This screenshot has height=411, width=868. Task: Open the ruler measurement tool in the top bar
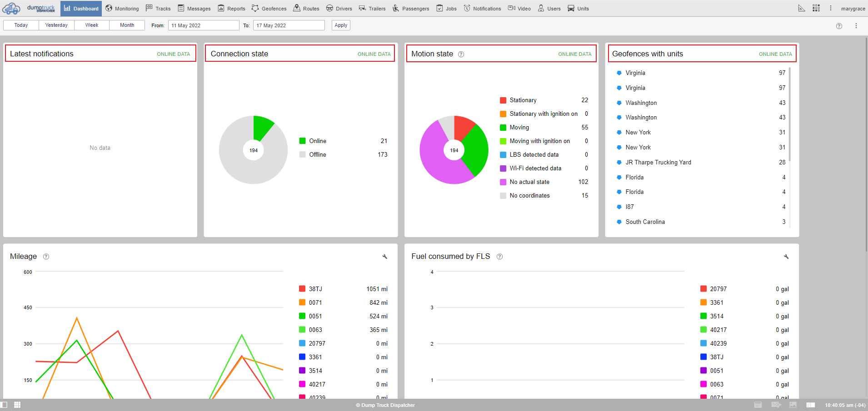pyautogui.click(x=802, y=8)
